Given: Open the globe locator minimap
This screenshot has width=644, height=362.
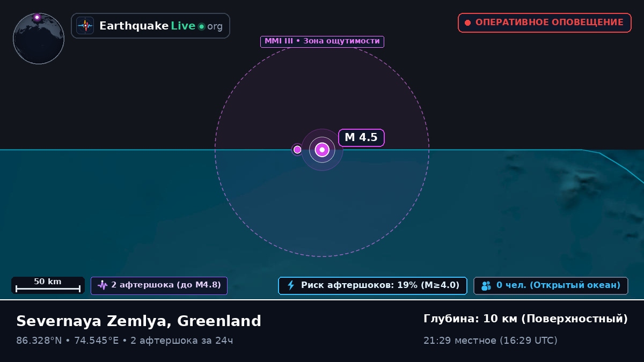Looking at the screenshot, I should click(39, 39).
